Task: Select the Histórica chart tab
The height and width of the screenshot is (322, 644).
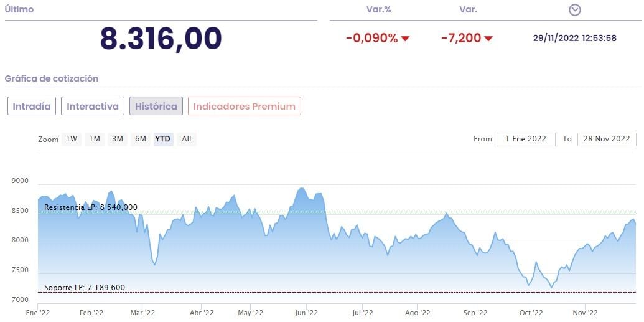Action: click(156, 106)
